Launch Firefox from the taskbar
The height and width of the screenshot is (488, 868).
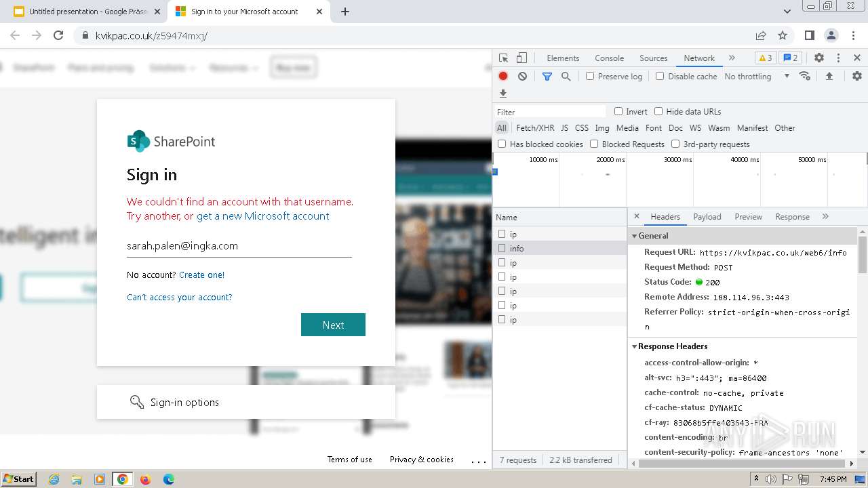point(145,479)
